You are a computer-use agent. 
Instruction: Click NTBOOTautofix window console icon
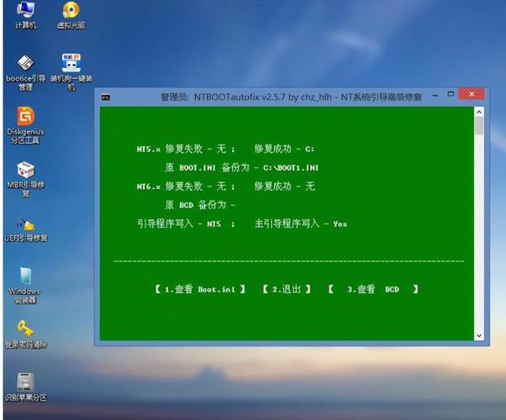(106, 97)
